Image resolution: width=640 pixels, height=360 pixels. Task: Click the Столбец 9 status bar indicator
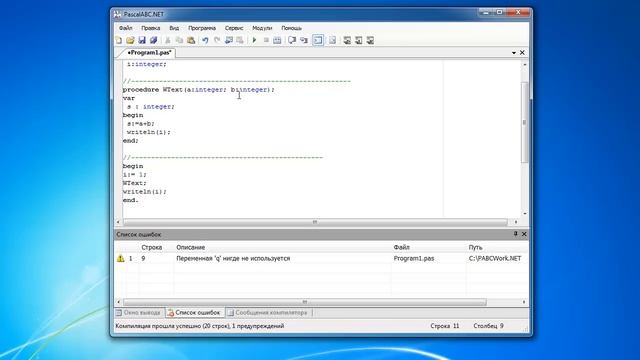(x=488, y=326)
